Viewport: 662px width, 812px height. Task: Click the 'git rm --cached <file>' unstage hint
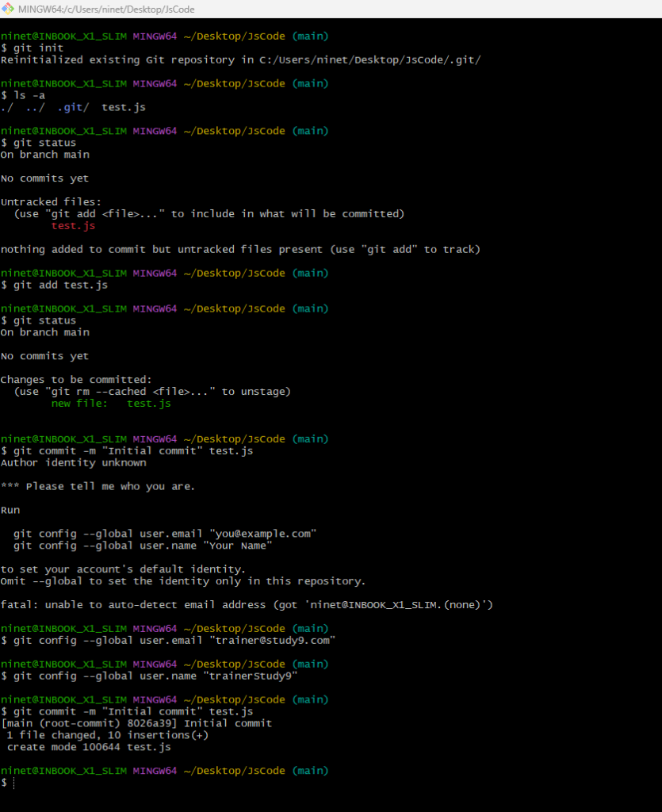[152, 392]
